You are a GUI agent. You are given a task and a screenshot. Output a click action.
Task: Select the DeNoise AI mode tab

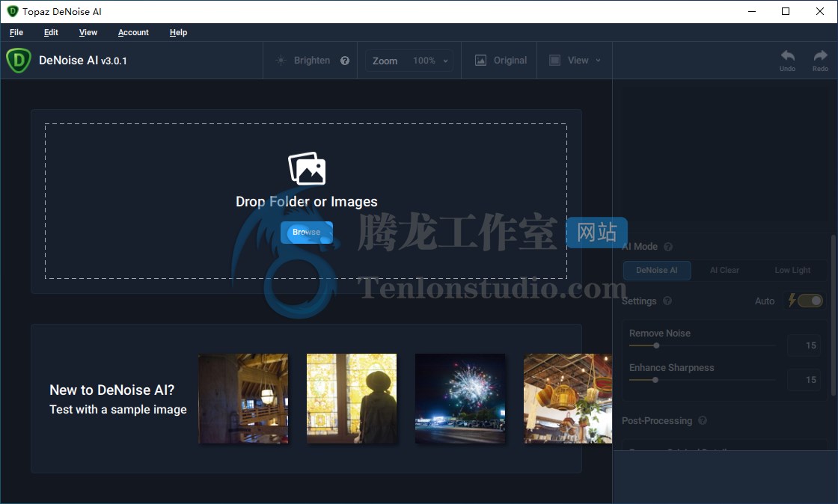(657, 270)
